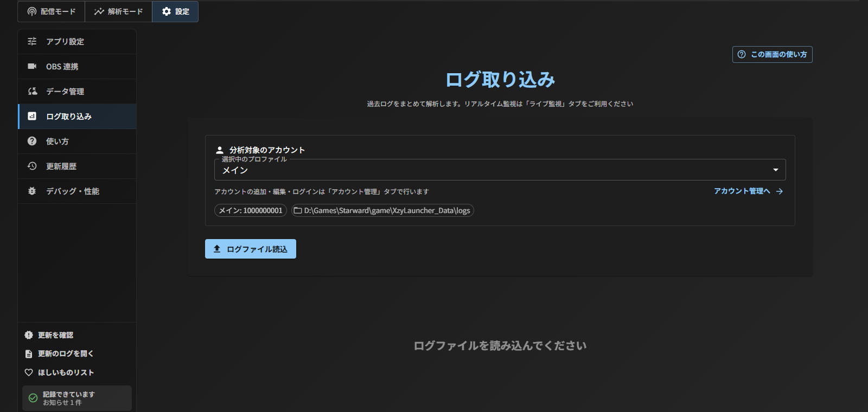Image resolution: width=868 pixels, height=412 pixels.
Task: Open アプリ設定 in the sidebar
Action: [x=77, y=42]
